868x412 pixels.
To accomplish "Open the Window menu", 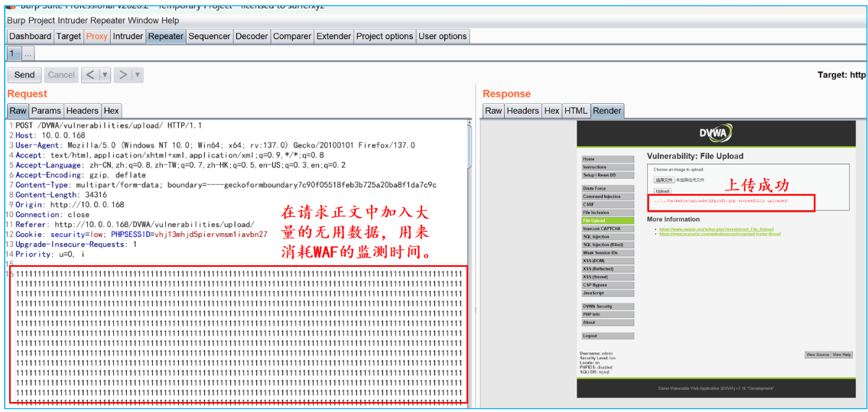I will coord(143,21).
